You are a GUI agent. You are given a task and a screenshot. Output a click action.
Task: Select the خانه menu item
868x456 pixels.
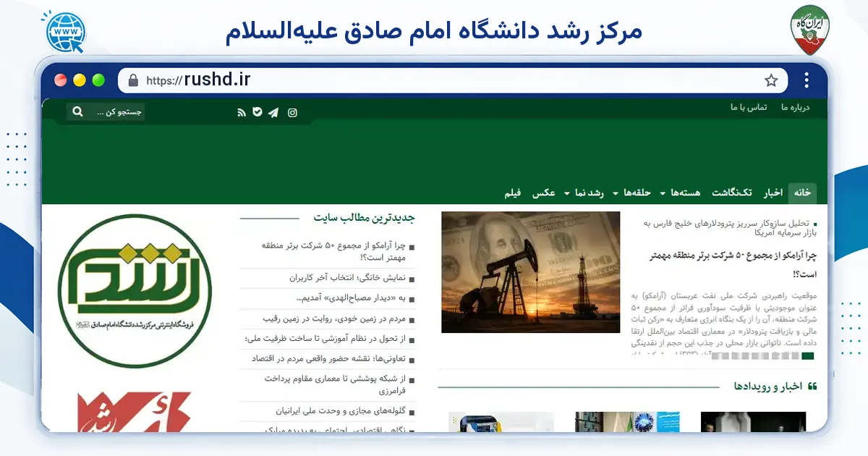coord(802,193)
